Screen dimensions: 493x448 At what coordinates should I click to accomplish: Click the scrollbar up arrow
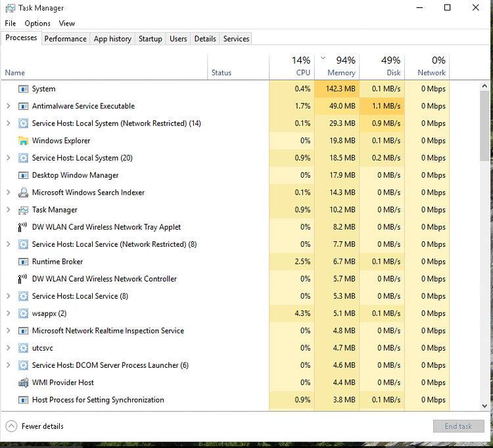484,86
